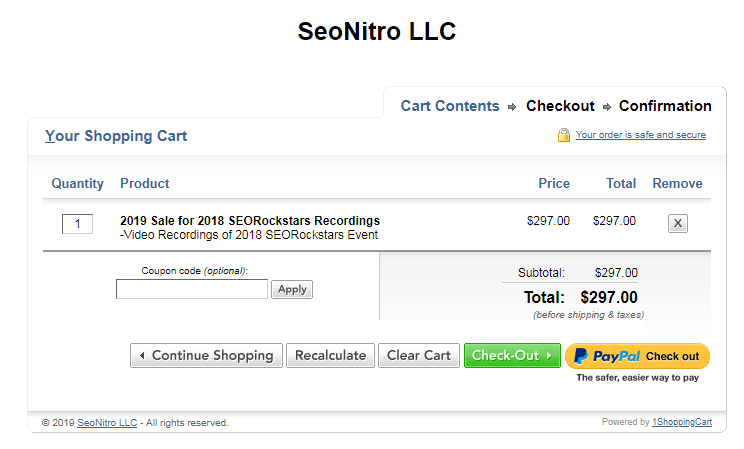
Task: Select the Cart Contents step
Action: pos(450,106)
